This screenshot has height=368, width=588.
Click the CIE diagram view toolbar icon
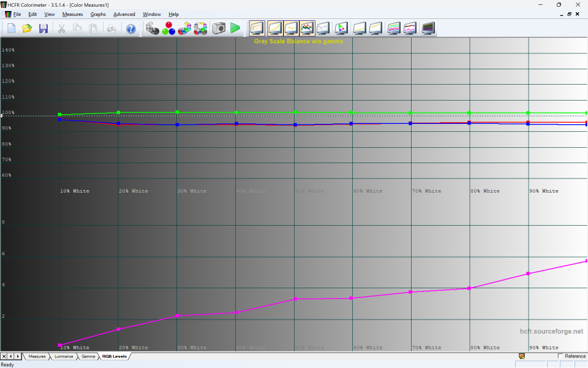(342, 28)
